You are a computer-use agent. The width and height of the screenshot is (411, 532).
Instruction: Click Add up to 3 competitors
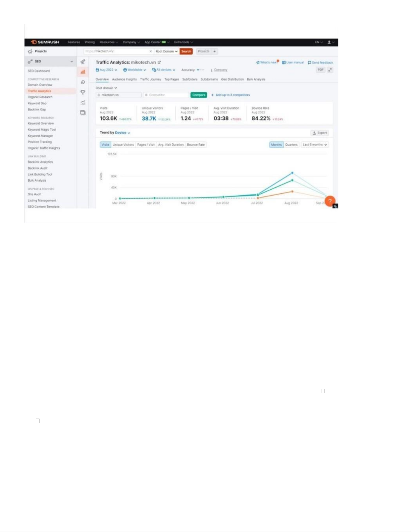[230, 95]
